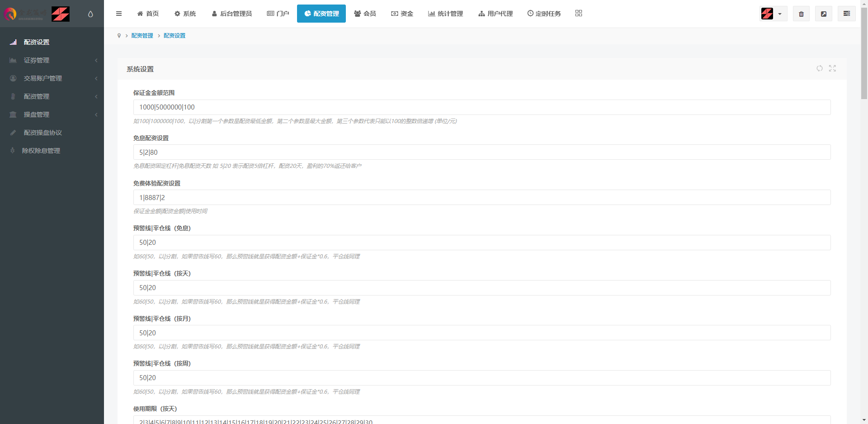The image size is (868, 424).
Task: Click the 配资管理 breadcrumb link
Action: pos(142,36)
